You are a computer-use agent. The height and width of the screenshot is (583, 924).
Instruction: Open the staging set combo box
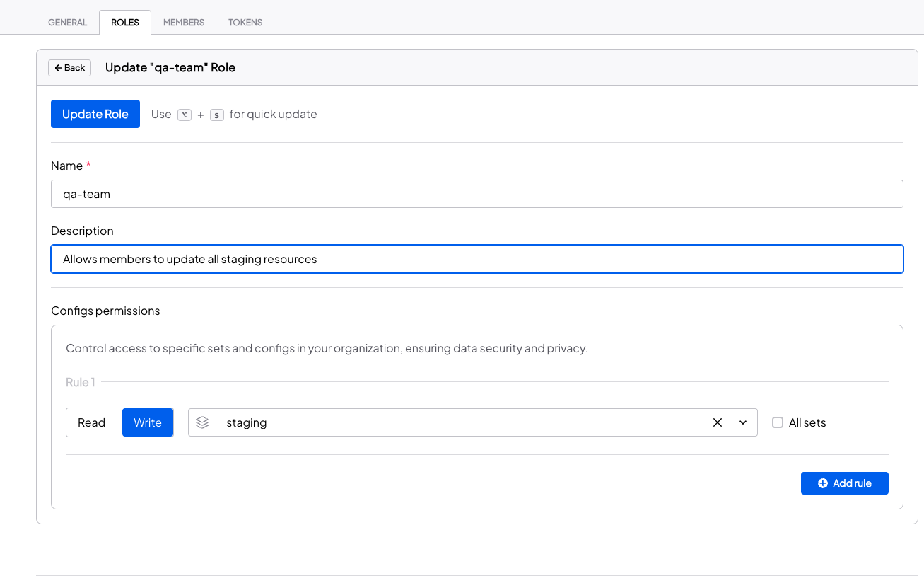(460, 422)
